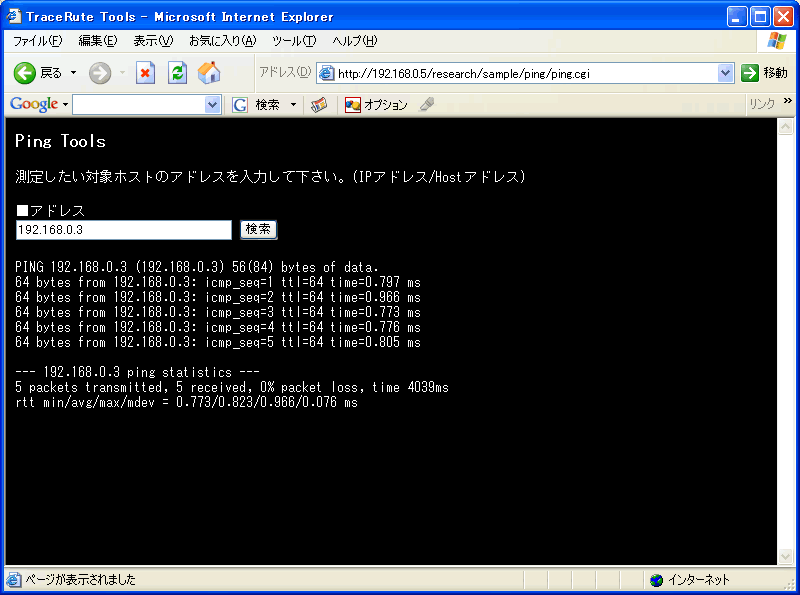Open the 表示(V) menu

[x=153, y=41]
